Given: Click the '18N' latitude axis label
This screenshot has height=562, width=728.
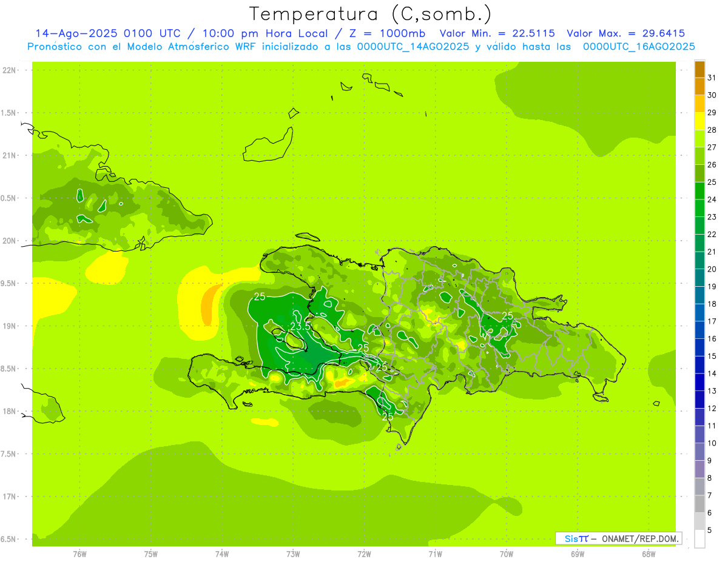Looking at the screenshot, I should point(8,411).
